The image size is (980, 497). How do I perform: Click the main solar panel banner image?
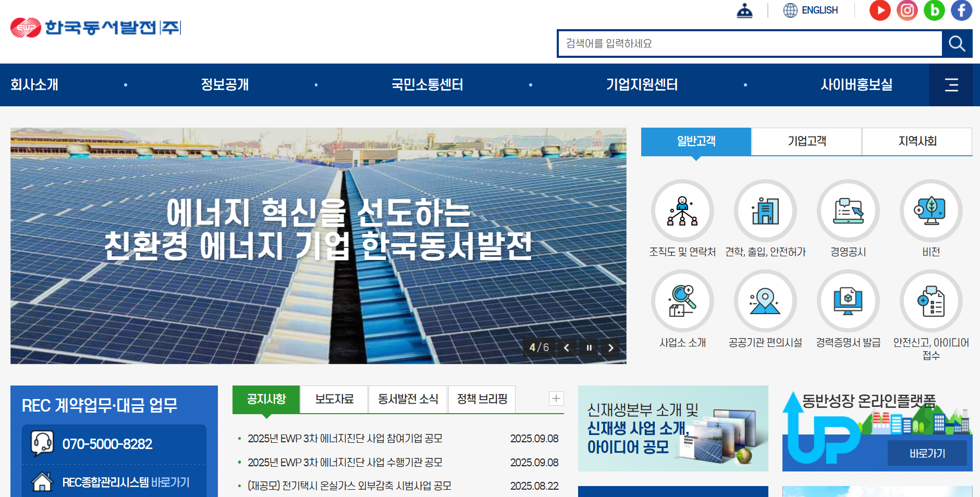pos(318,246)
